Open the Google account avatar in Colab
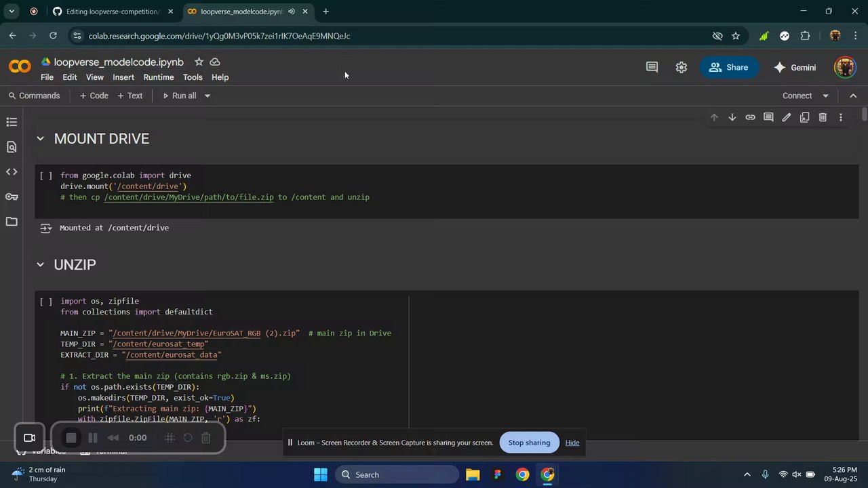Viewport: 868px width, 488px height. [x=844, y=67]
